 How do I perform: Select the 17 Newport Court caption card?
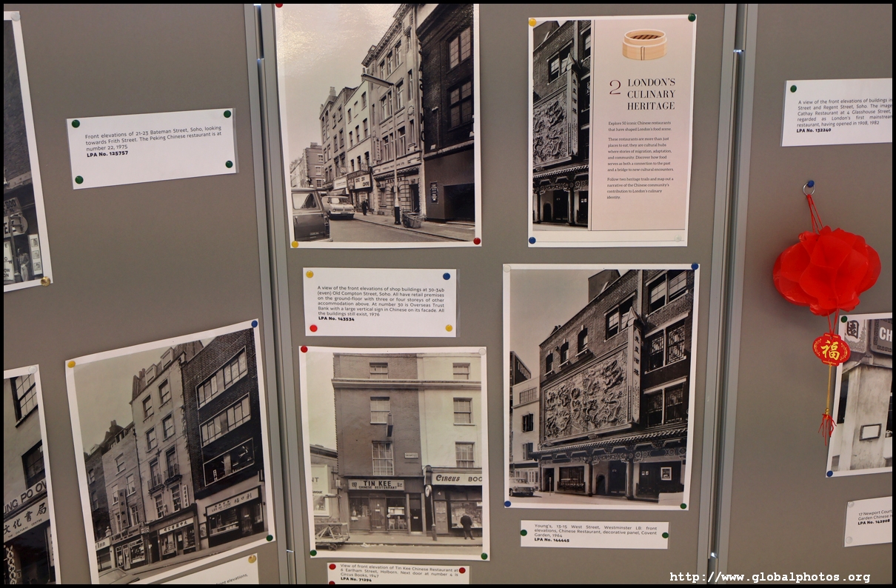tap(868, 521)
